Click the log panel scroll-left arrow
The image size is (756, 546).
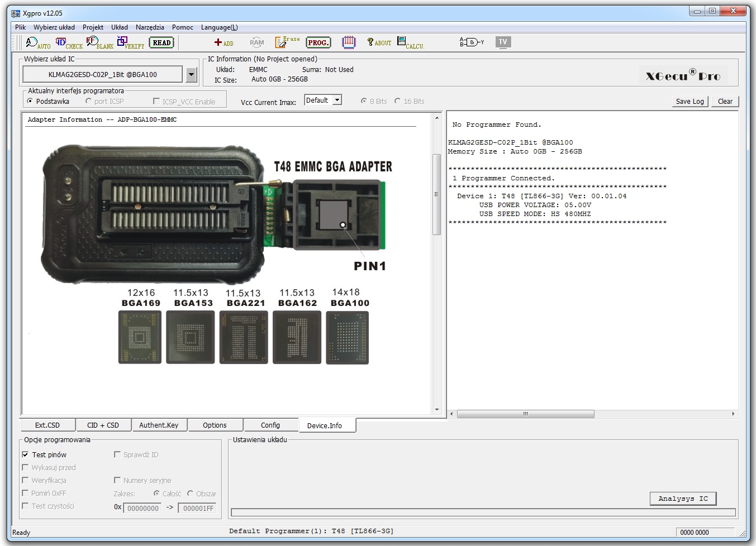(452, 414)
